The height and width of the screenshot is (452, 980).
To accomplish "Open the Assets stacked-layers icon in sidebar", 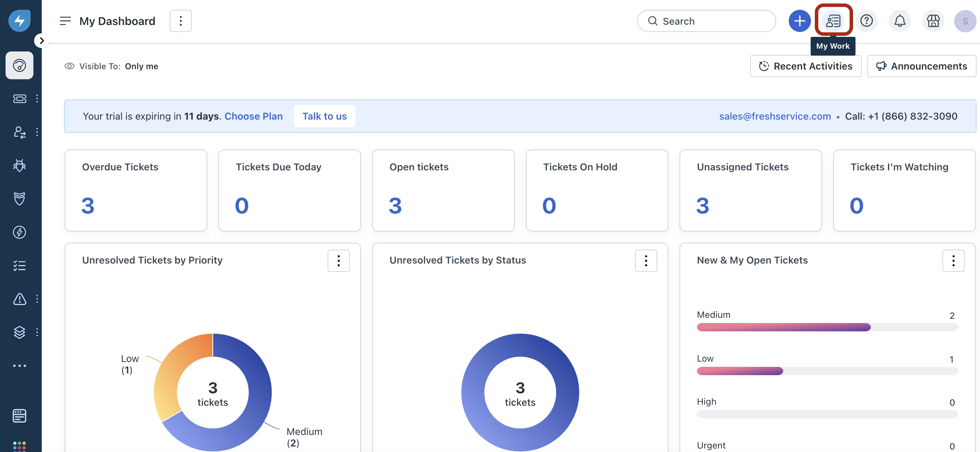I will click(x=19, y=332).
